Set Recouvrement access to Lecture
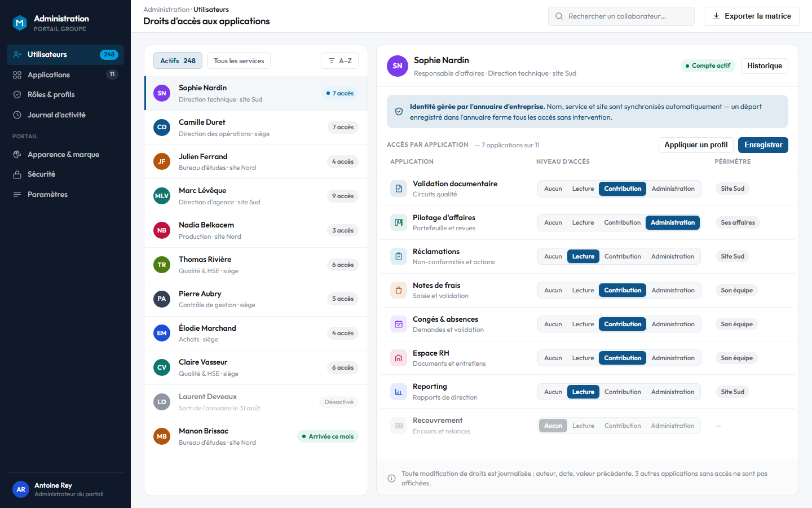The width and height of the screenshot is (812, 508). tap(583, 426)
